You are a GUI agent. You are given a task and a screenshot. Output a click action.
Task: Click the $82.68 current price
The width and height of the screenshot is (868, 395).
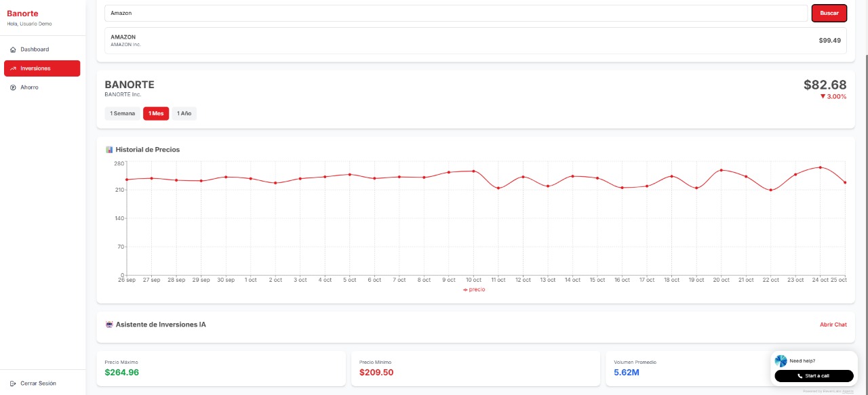click(825, 85)
